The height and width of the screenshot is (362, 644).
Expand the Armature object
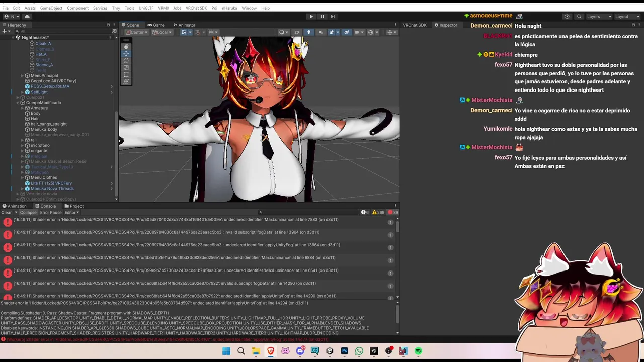coord(23,108)
